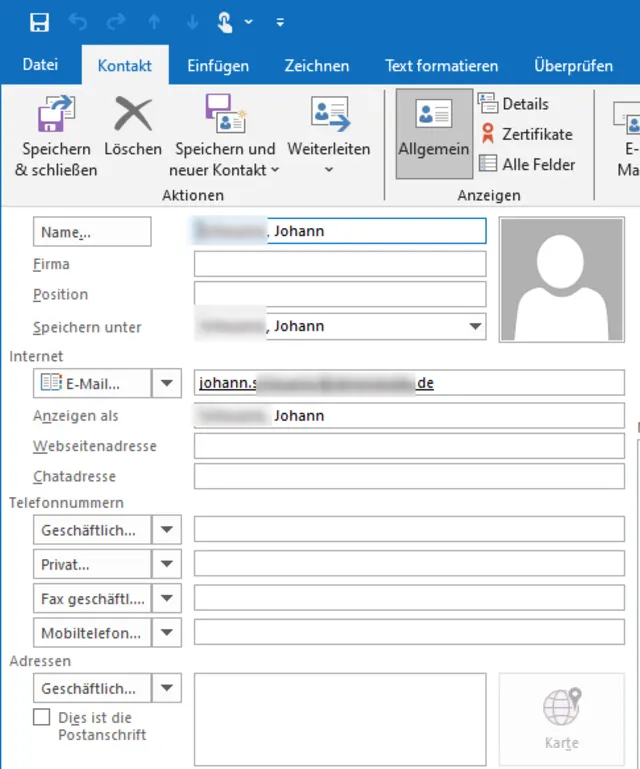This screenshot has height=769, width=640.
Task: Click into the Firma input field
Action: pyautogui.click(x=340, y=264)
